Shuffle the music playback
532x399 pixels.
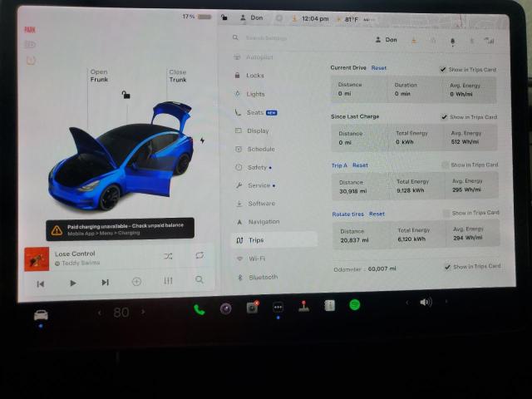(168, 256)
